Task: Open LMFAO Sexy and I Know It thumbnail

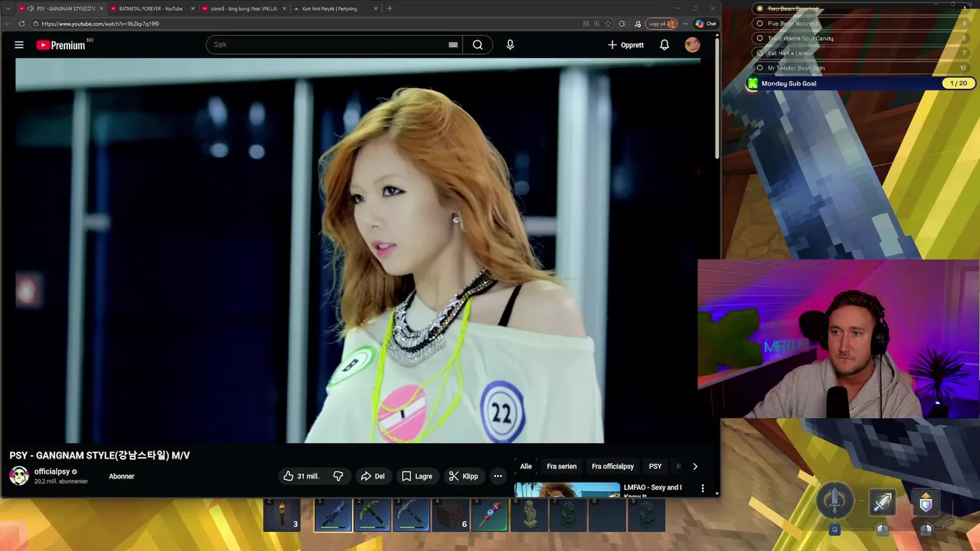Action: click(x=567, y=489)
